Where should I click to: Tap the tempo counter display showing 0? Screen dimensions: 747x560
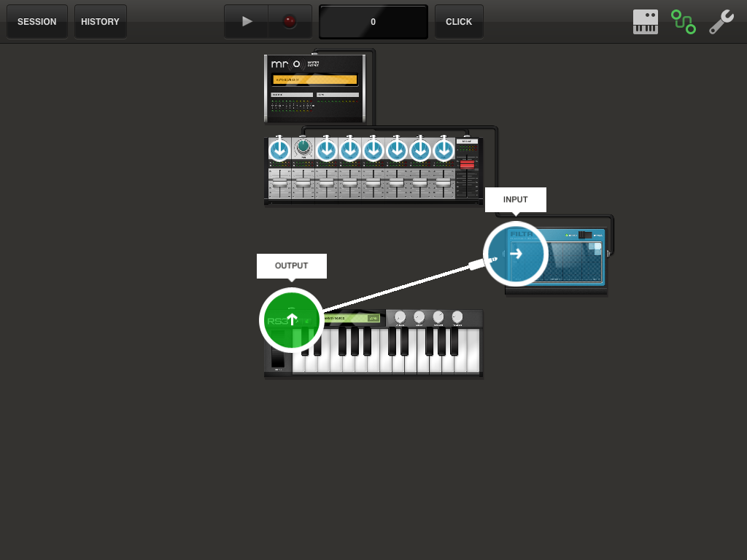pos(373,22)
